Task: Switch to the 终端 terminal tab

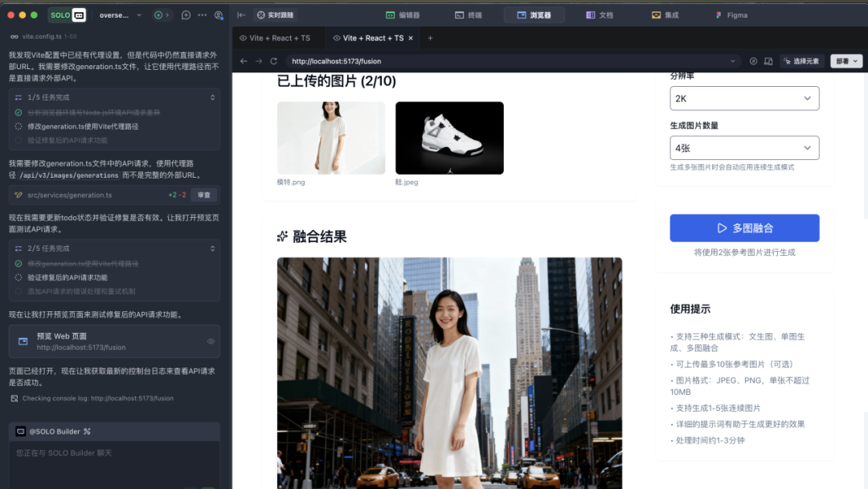Action: tap(469, 15)
